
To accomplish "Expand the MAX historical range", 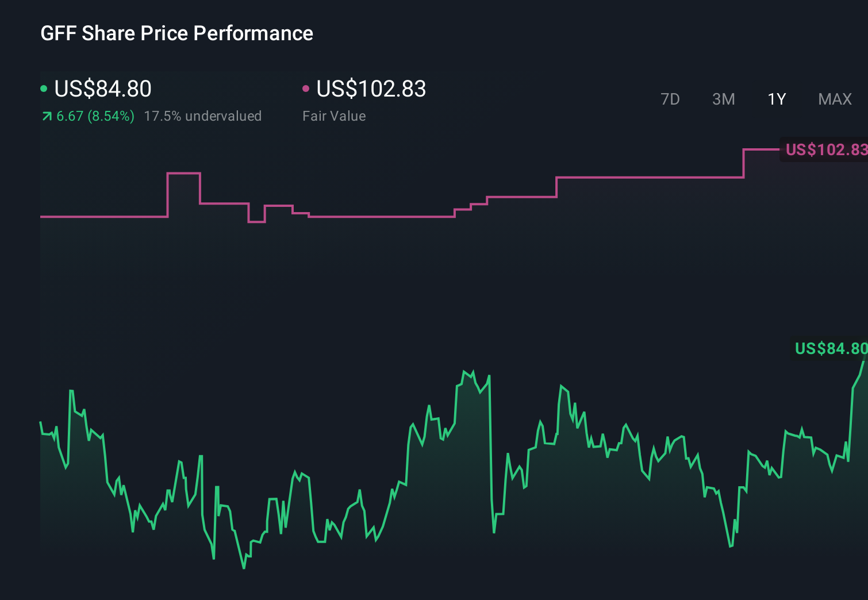I will coord(834,99).
